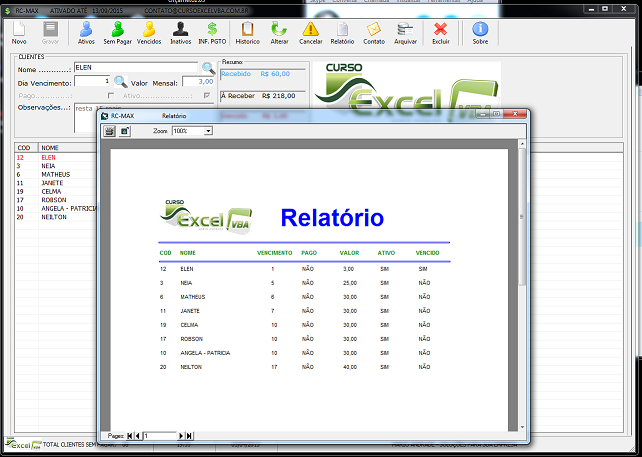Click the Nome input field
Viewport: 642px width, 457px height.
point(136,68)
